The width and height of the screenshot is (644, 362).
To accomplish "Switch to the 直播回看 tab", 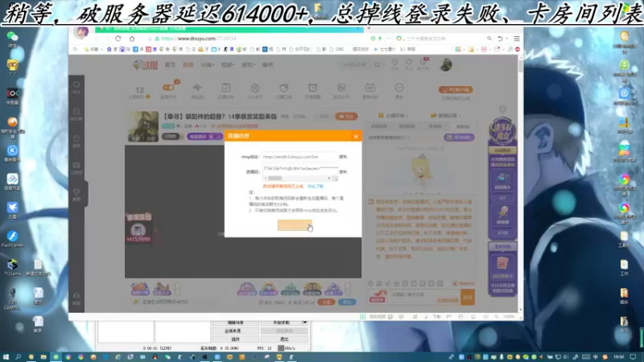I will 446,116.
